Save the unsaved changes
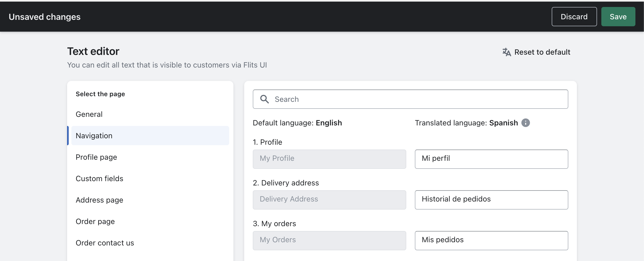The width and height of the screenshot is (644, 261). click(618, 17)
